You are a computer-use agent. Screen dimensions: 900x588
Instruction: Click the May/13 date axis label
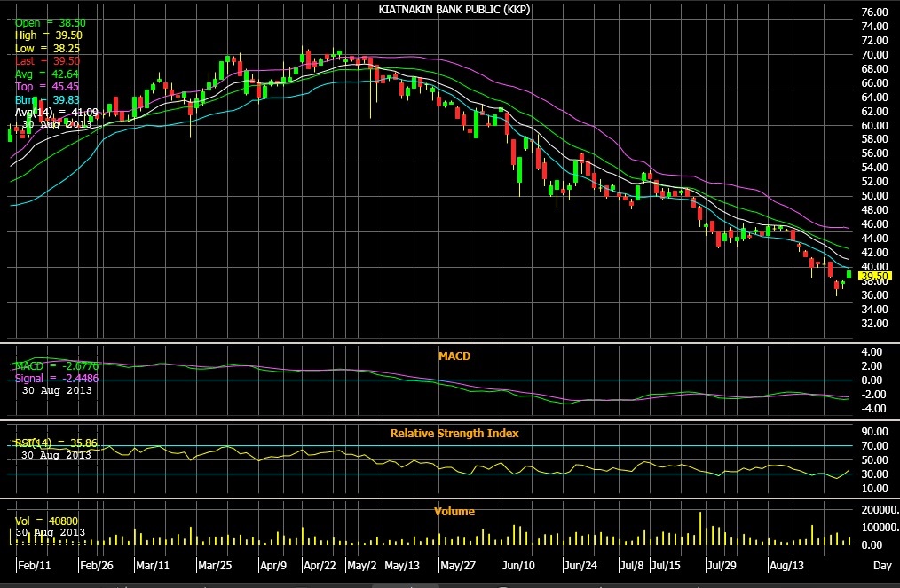pyautogui.click(x=402, y=566)
